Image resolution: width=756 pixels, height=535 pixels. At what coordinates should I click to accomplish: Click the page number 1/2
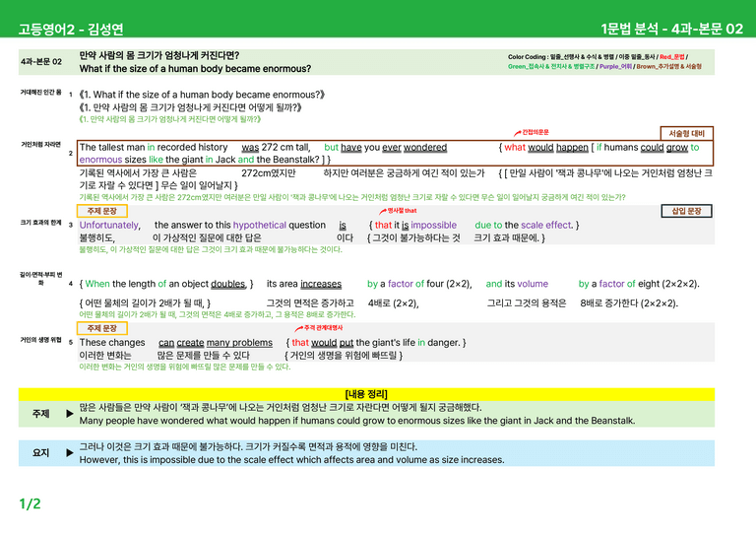pos(30,504)
